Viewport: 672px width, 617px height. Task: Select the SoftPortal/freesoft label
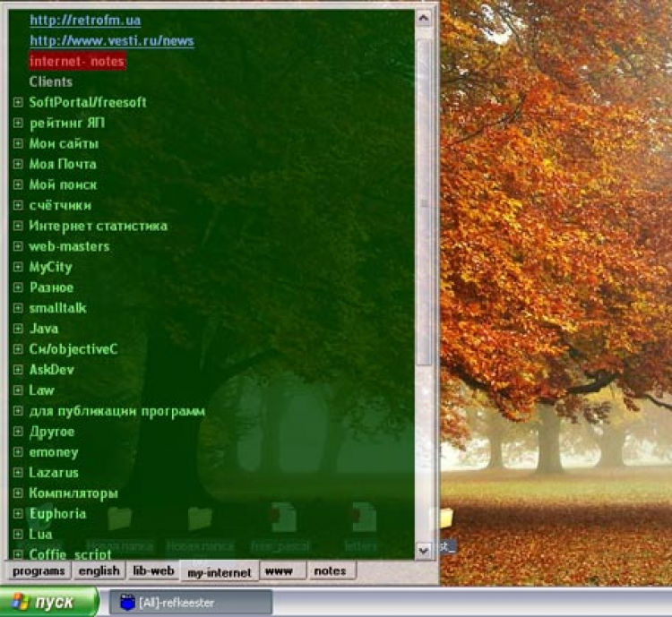(88, 102)
